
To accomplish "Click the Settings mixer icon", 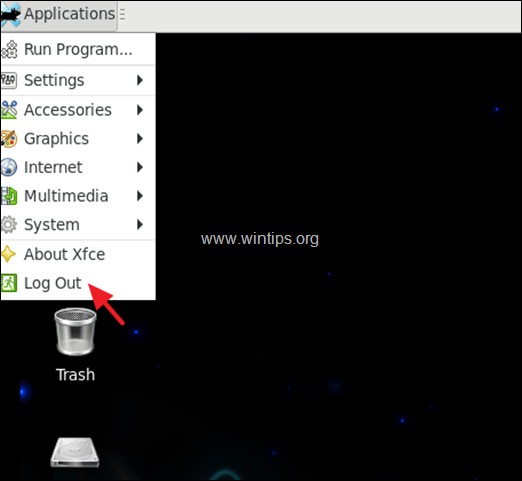I will click(x=9, y=80).
